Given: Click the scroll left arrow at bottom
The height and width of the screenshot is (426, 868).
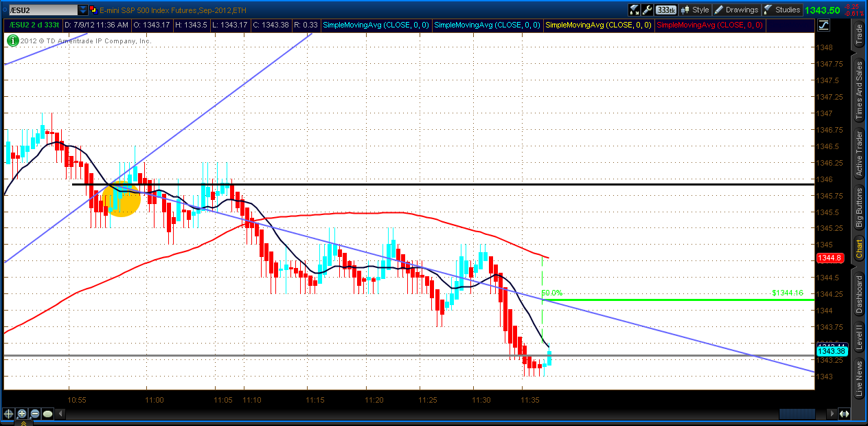Looking at the screenshot, I should click(x=60, y=414).
